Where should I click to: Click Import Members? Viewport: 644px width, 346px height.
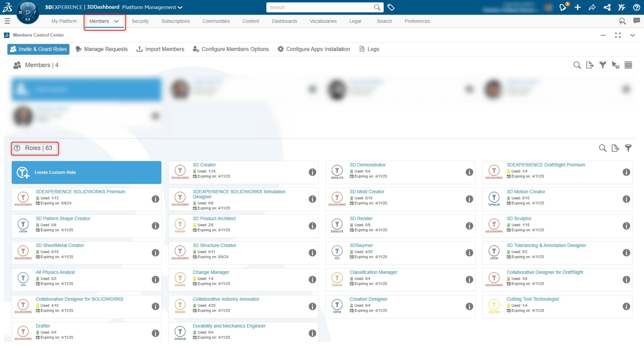pyautogui.click(x=160, y=49)
